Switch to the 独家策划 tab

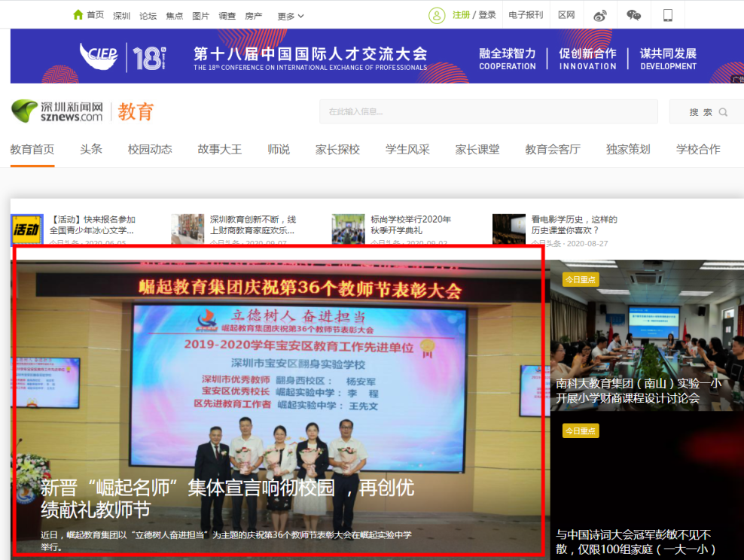[x=628, y=149]
